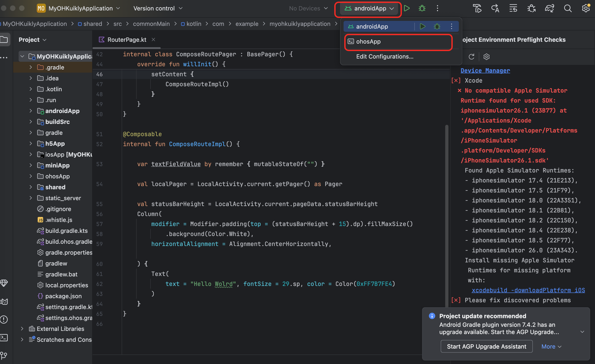Click the green Run button in top toolbar
The width and height of the screenshot is (595, 364).
pyautogui.click(x=407, y=8)
